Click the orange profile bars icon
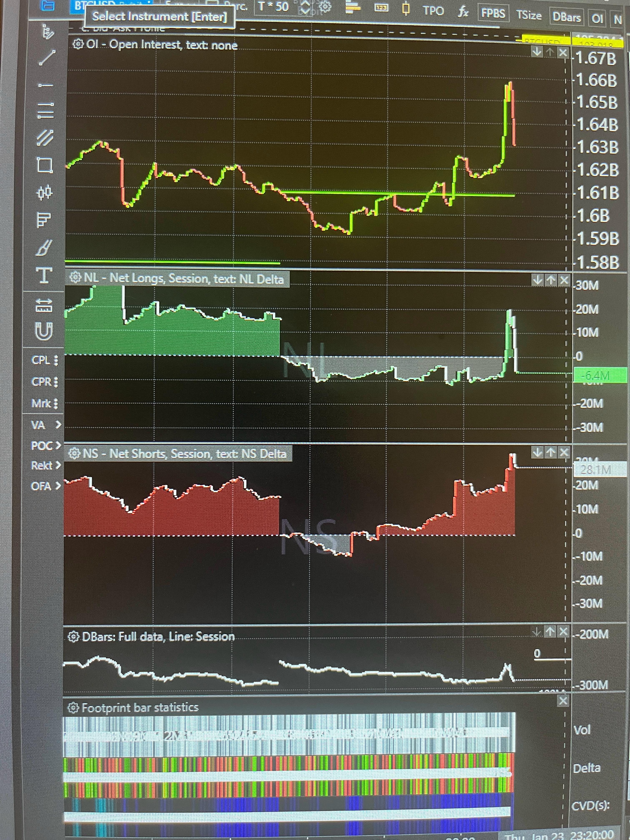The height and width of the screenshot is (840, 630). 353,7
